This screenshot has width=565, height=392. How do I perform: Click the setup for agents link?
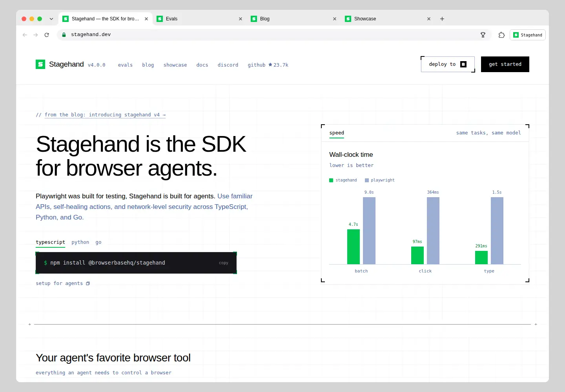[x=63, y=283]
